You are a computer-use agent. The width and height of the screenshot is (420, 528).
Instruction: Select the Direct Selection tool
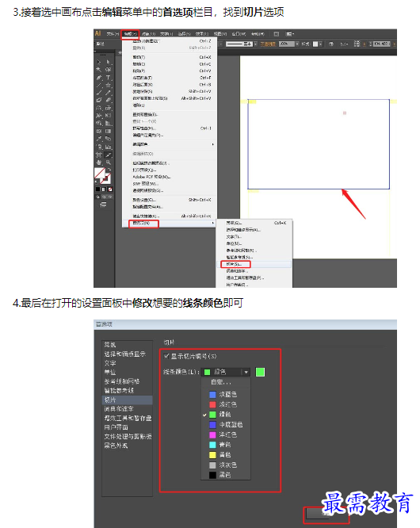pos(109,62)
